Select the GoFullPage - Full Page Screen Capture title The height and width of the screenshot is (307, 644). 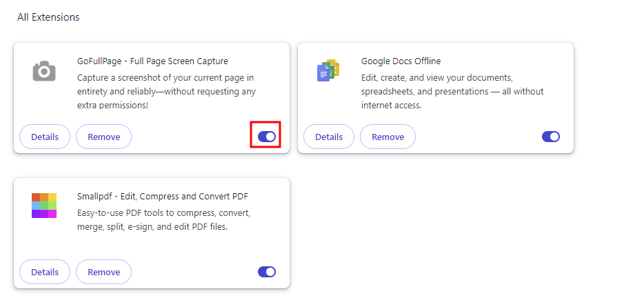tap(152, 61)
